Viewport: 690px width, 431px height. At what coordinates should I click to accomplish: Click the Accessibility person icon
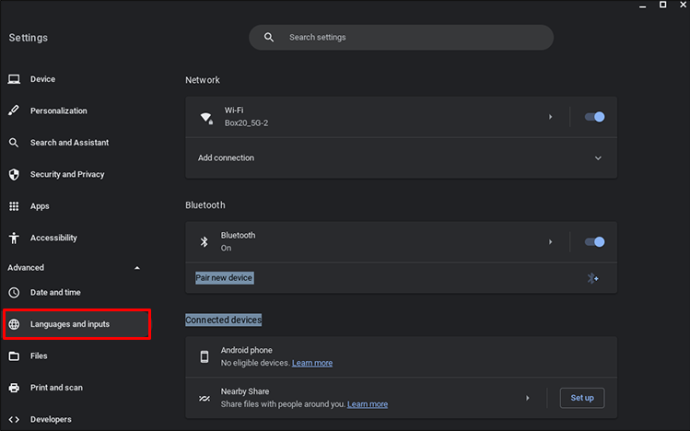coord(14,238)
